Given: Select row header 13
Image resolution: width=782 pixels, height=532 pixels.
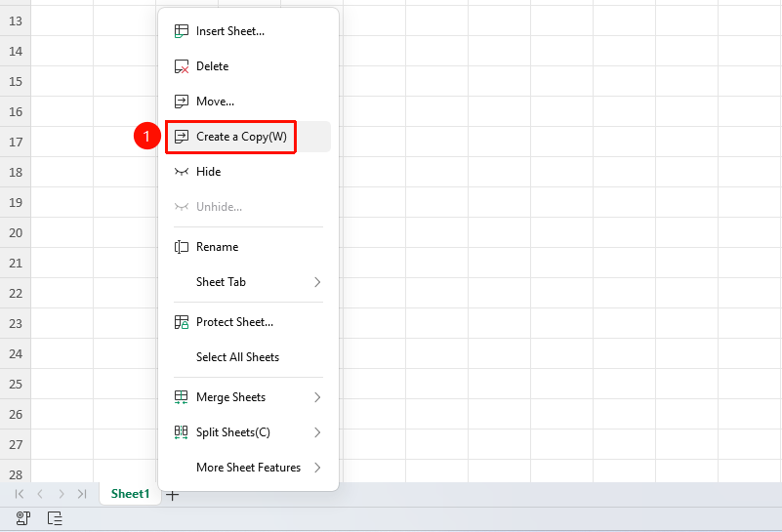Looking at the screenshot, I should [x=16, y=20].
